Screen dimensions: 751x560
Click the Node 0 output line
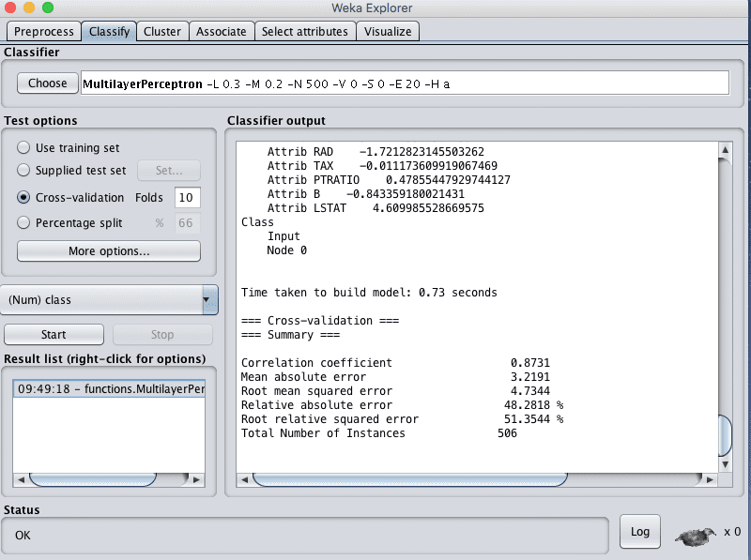(x=287, y=250)
